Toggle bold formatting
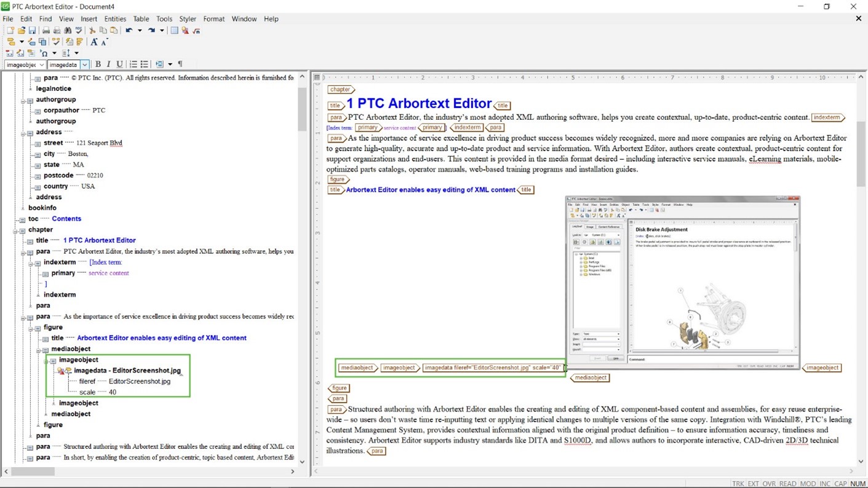 click(x=98, y=65)
